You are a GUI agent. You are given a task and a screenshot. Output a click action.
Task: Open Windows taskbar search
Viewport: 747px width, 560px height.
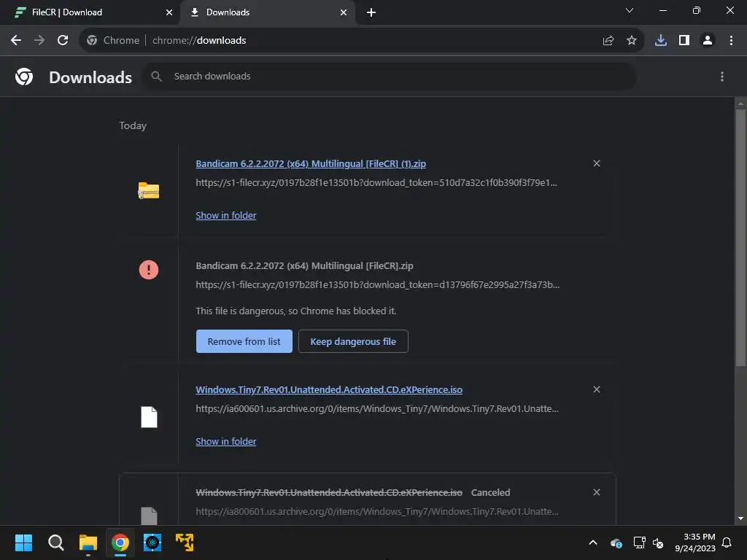(55, 542)
